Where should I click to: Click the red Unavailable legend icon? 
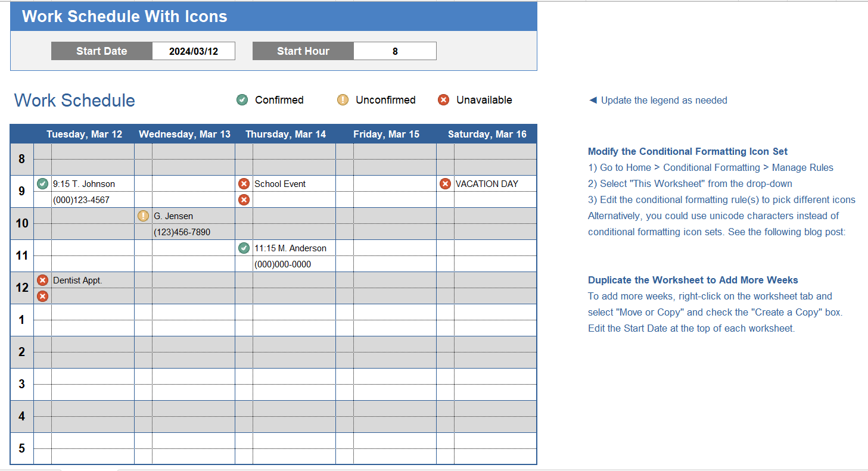(x=443, y=100)
